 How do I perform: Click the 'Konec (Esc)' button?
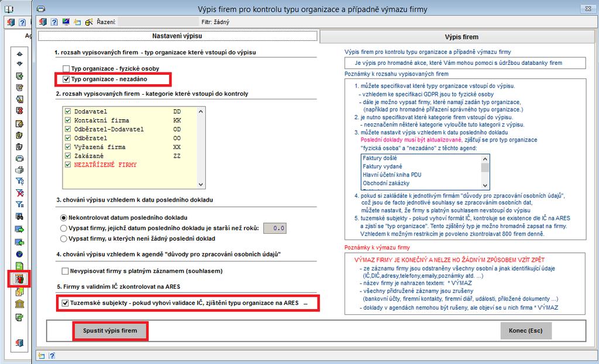pyautogui.click(x=526, y=331)
